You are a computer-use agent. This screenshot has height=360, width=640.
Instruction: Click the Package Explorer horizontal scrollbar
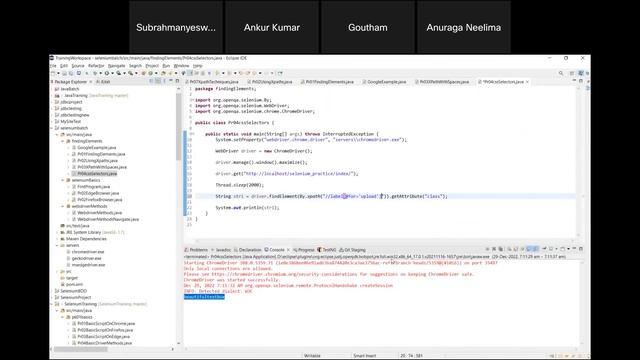click(x=80, y=349)
